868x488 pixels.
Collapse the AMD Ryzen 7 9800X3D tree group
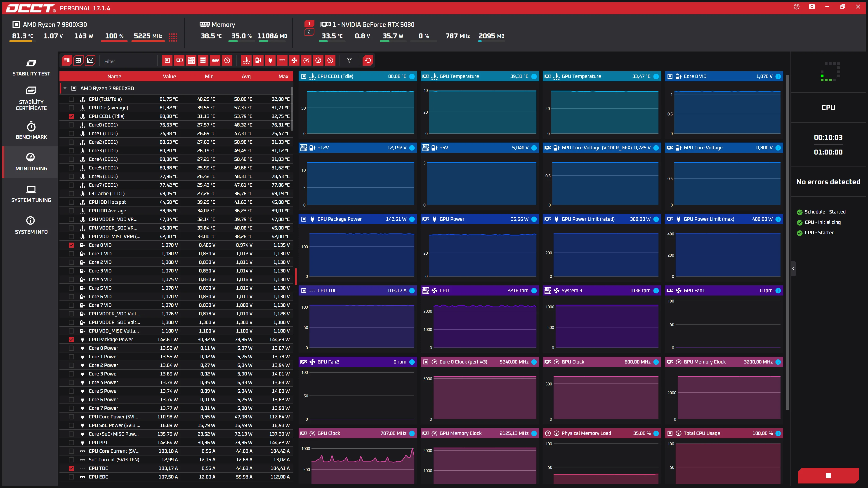[x=65, y=89]
